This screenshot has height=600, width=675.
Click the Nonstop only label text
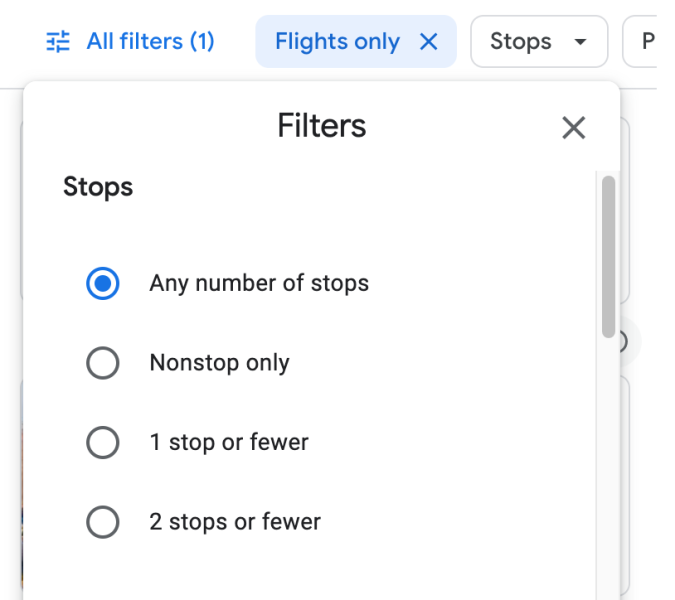point(219,363)
